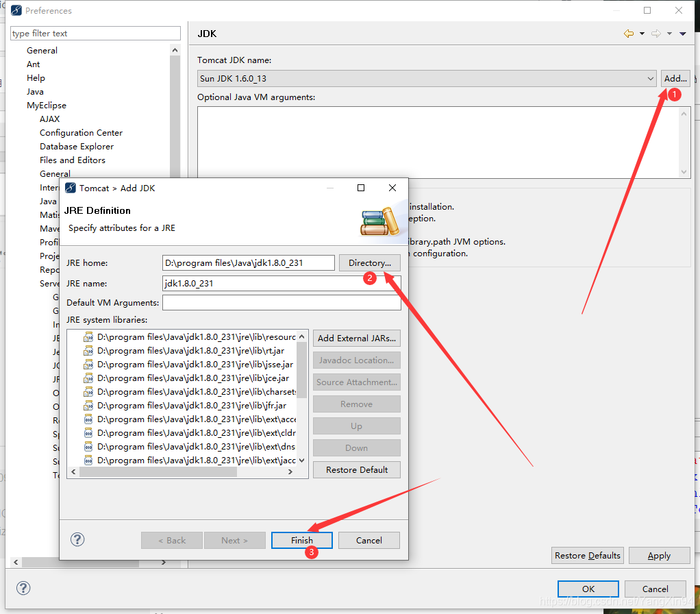
Task: Click Cancel in the Add JDK dialog
Action: 368,540
